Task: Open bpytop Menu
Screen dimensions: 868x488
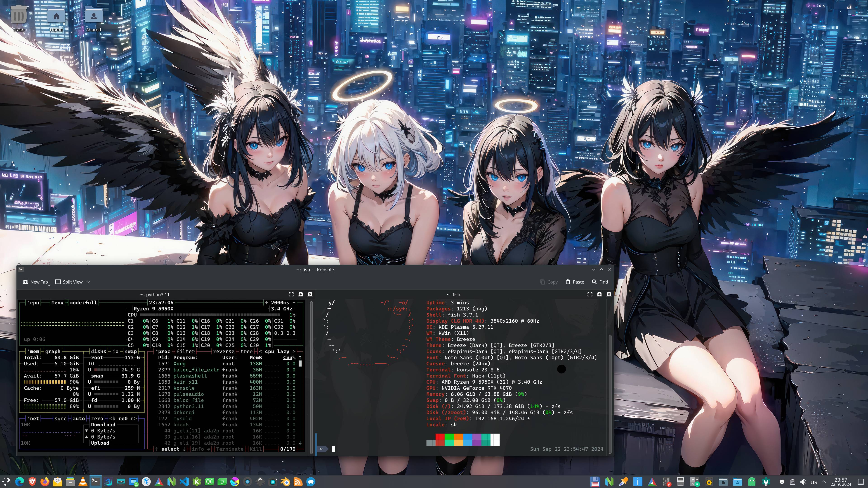Action: (x=57, y=303)
